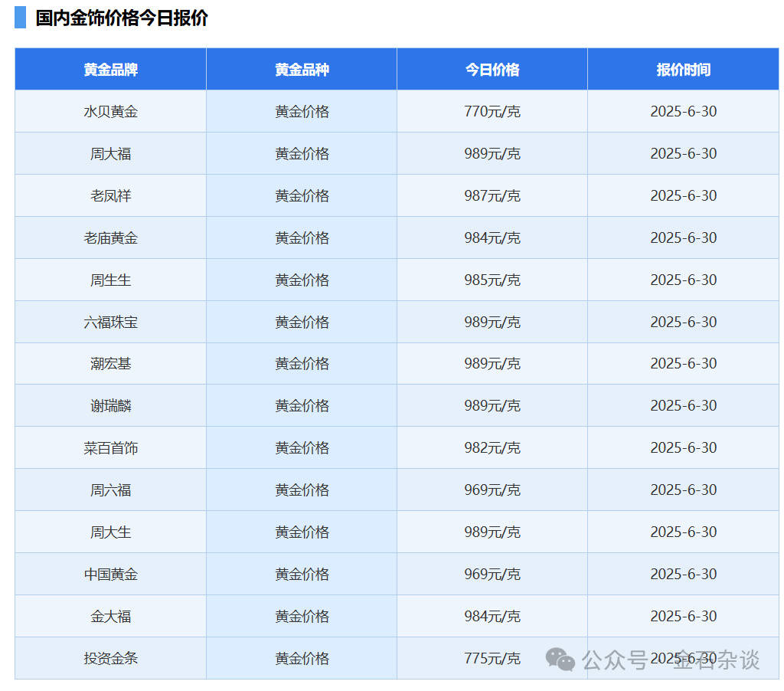Select 中国黄金's 969元/克 price
784x691 pixels.
[492, 574]
